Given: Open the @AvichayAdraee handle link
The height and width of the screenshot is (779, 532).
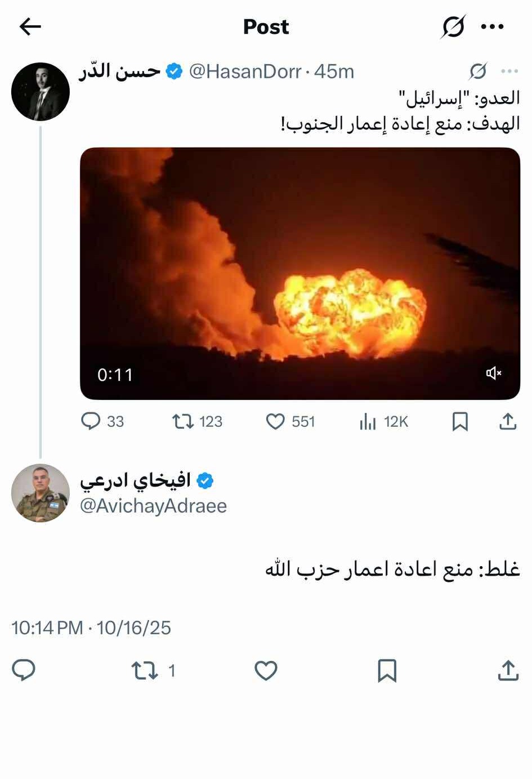Looking at the screenshot, I should click(153, 506).
